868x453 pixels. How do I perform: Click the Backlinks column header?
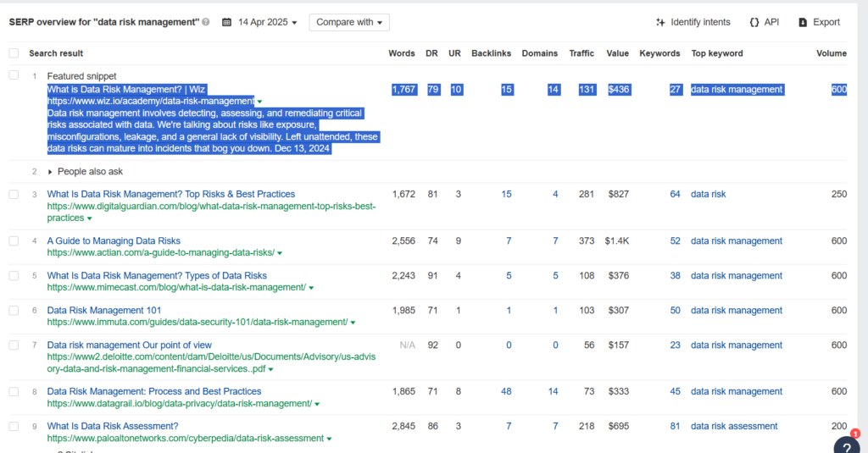coord(491,53)
